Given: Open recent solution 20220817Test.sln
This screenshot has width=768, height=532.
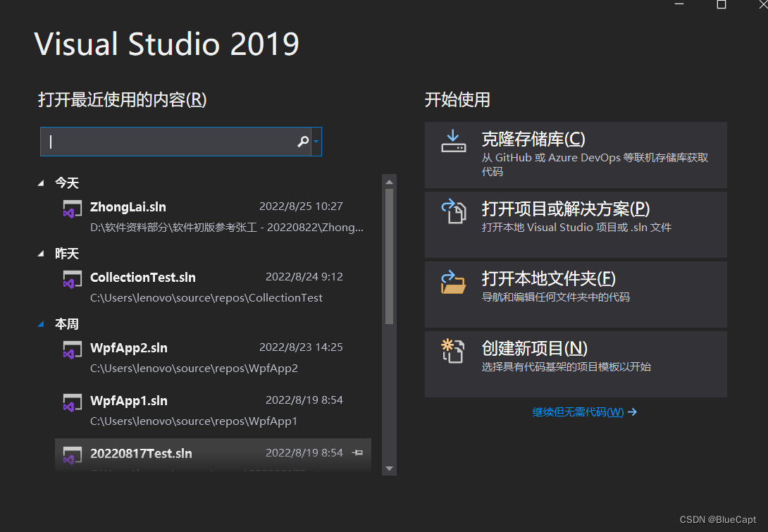Looking at the screenshot, I should (213, 455).
